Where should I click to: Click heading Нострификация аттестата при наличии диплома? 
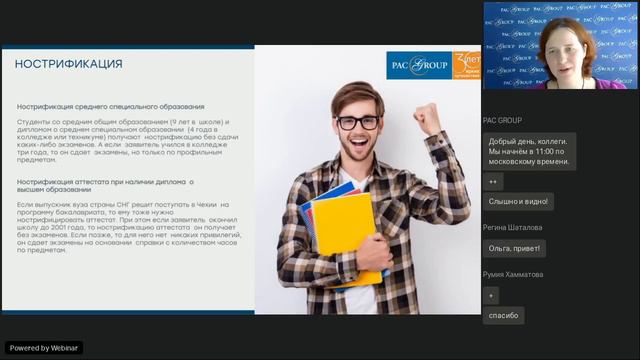[105, 186]
